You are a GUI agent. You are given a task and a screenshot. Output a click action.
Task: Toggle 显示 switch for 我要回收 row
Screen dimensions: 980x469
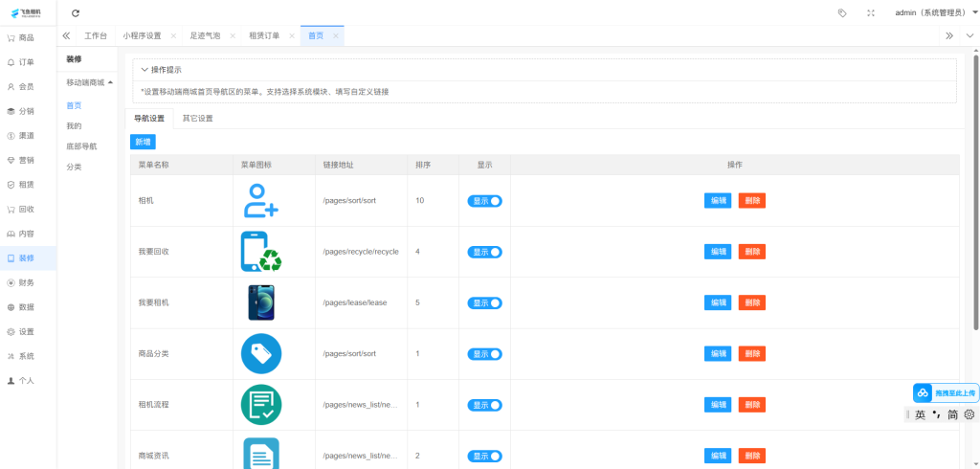click(485, 252)
